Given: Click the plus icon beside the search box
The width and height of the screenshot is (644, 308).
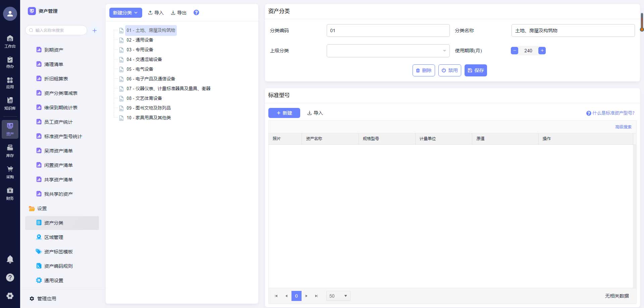Looking at the screenshot, I should [x=95, y=30].
